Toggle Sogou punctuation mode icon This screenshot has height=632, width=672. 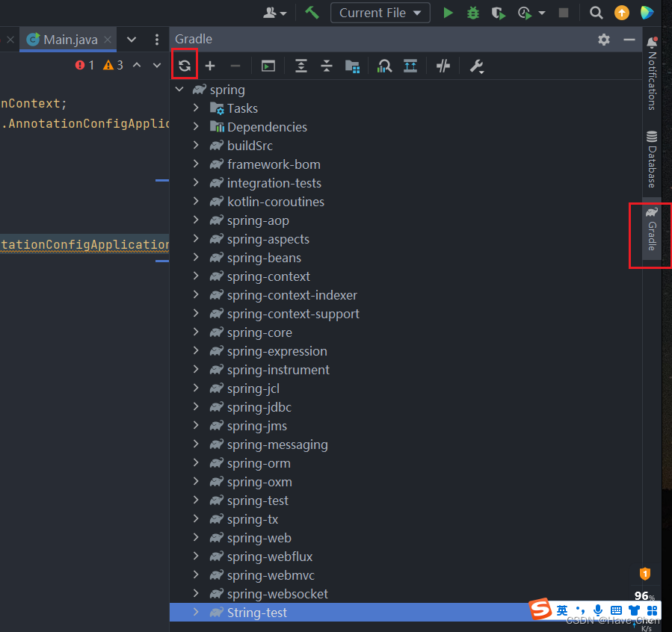(x=580, y=610)
